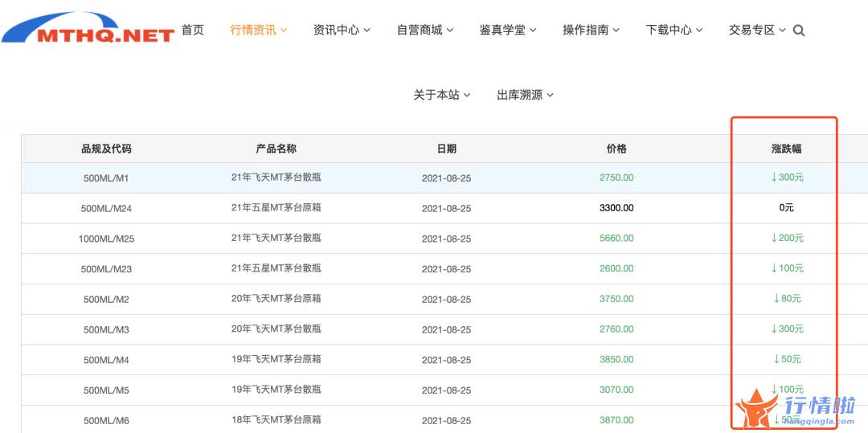Select the 500ML/M5 code cell

pos(106,390)
